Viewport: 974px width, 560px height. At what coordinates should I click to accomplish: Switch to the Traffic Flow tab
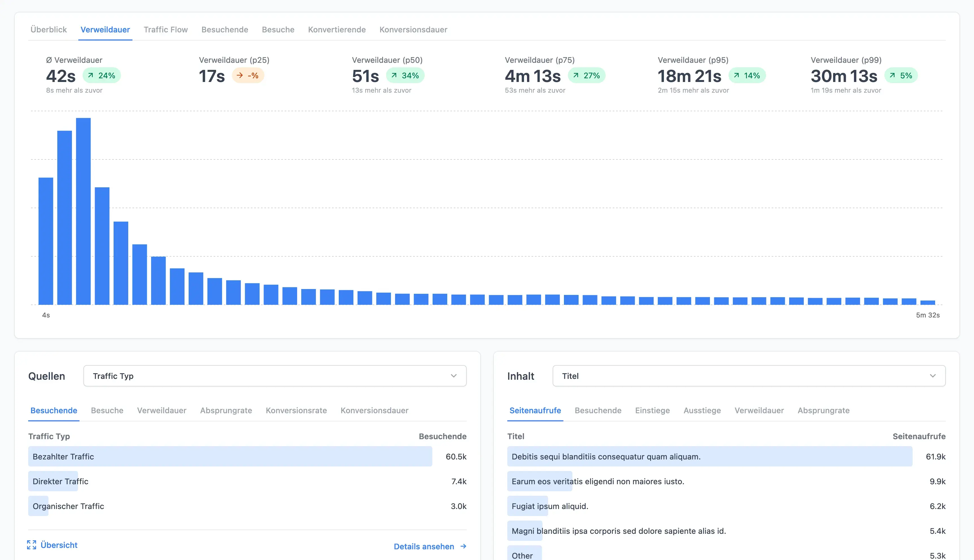[x=165, y=30]
